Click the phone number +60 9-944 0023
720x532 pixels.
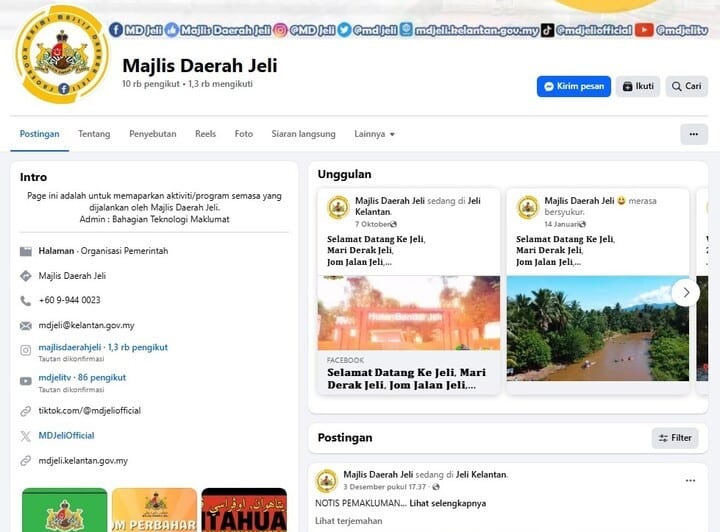coord(69,300)
